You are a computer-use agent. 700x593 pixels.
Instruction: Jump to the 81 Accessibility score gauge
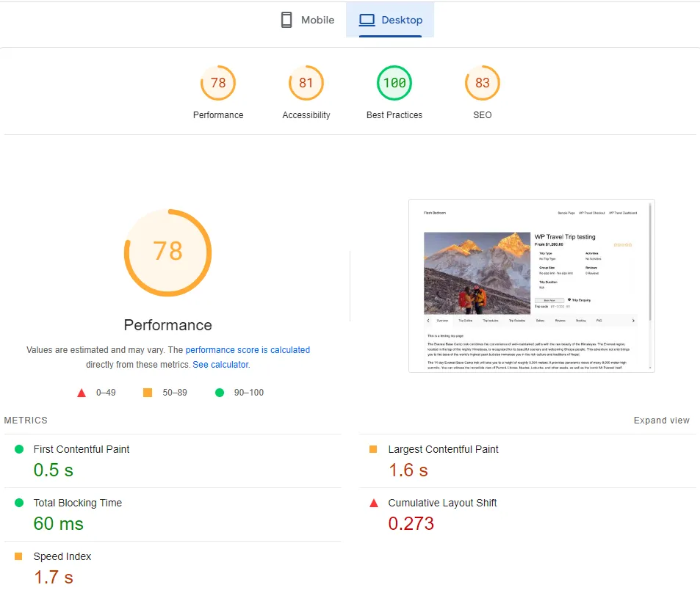click(306, 83)
